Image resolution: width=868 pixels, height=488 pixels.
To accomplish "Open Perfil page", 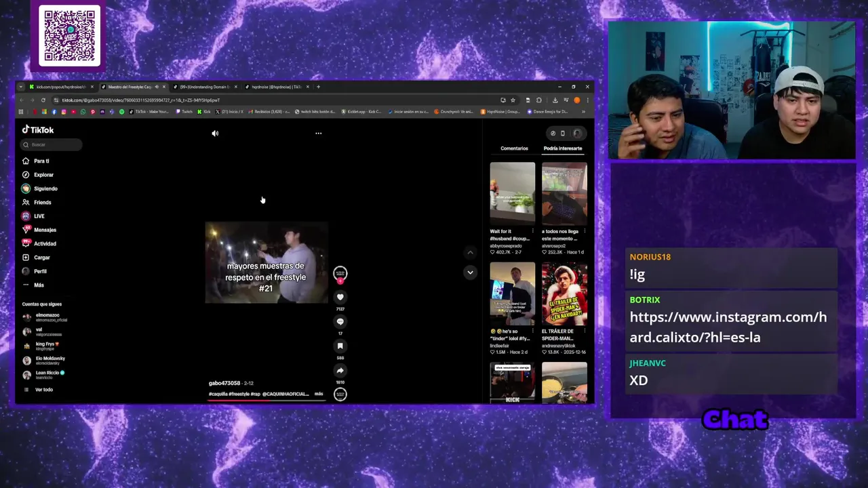I will [x=35, y=271].
